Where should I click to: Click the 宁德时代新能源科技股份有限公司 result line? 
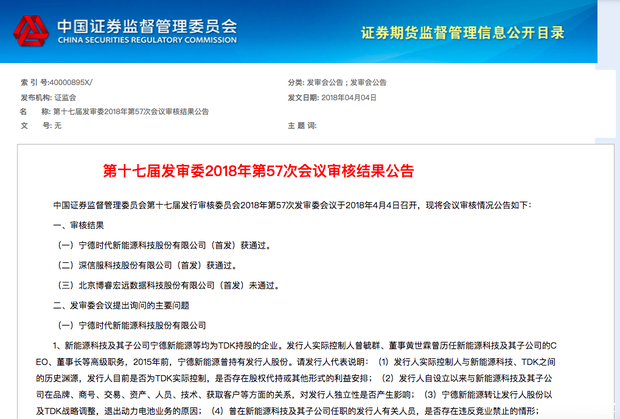(164, 245)
